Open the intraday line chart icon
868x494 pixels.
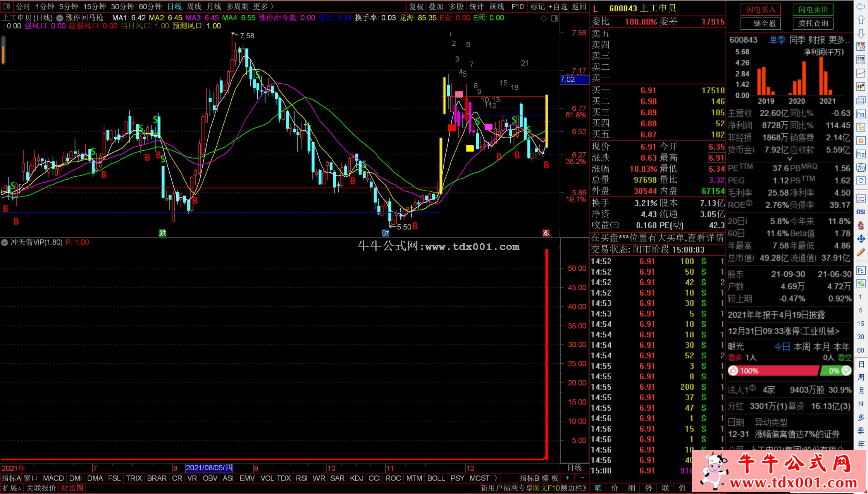click(x=861, y=73)
